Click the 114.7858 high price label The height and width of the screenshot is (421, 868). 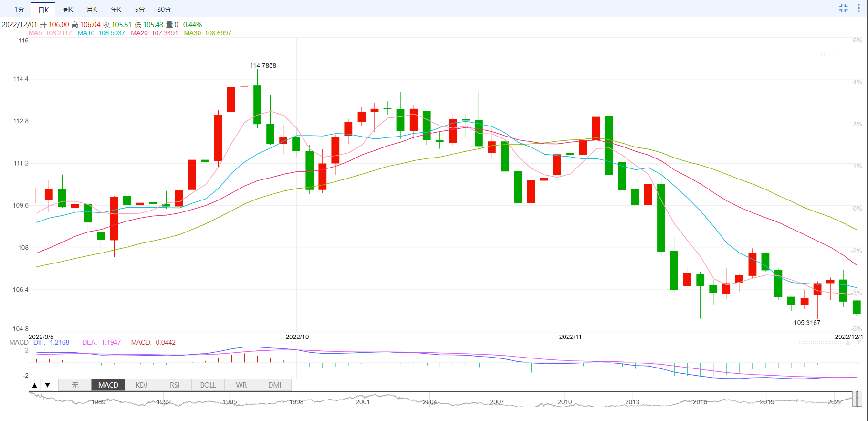pos(263,65)
